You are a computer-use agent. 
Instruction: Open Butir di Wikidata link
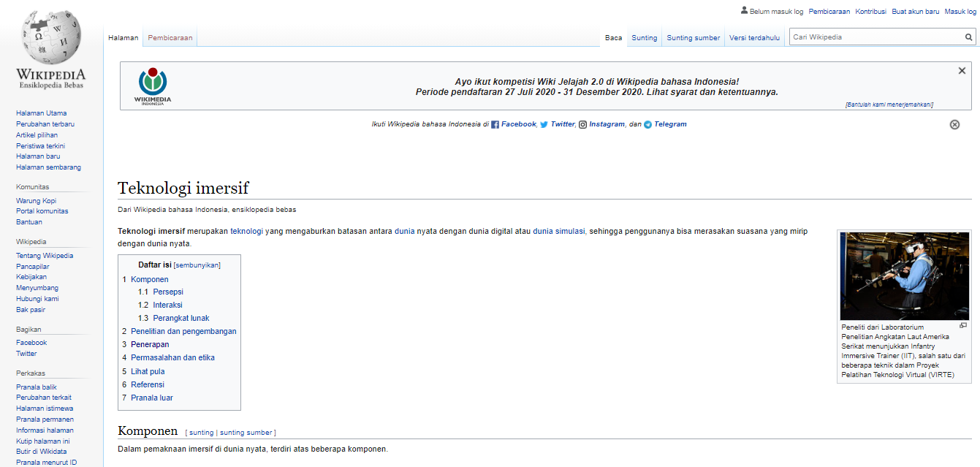(41, 452)
